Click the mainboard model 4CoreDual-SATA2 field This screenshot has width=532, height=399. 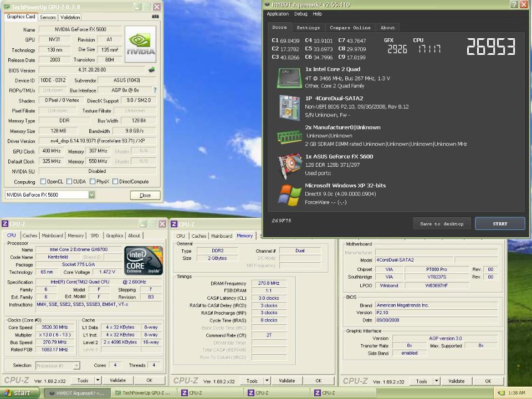[x=414, y=260]
